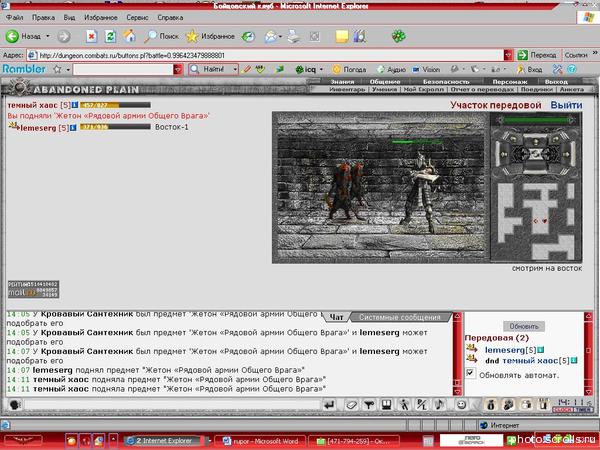The image size is (600, 450).
Task: Go to Home page house icon
Action: pos(129,36)
